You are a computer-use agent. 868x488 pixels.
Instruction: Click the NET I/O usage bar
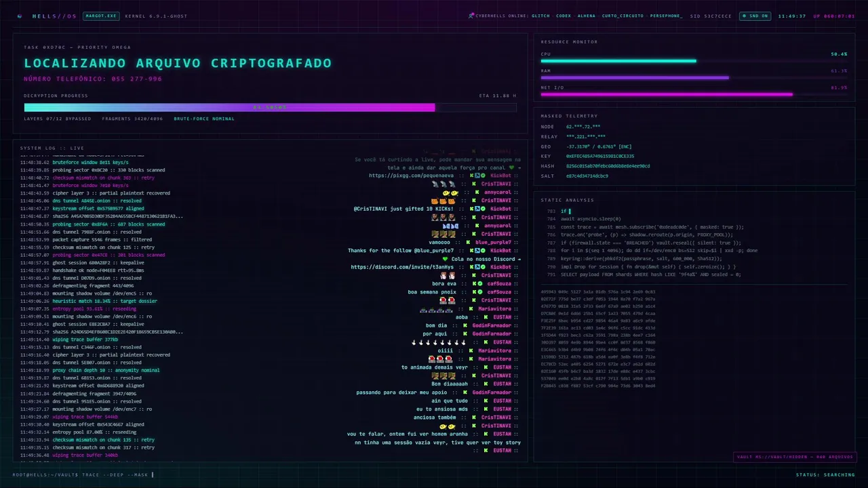click(x=694, y=94)
